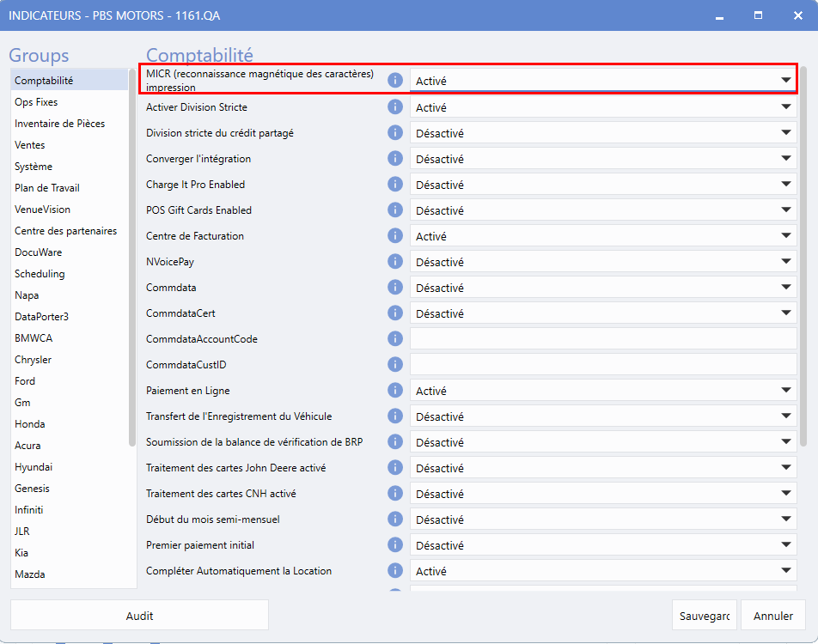This screenshot has width=818, height=644.
Task: Click the CommdataCustID text field
Action: click(603, 364)
